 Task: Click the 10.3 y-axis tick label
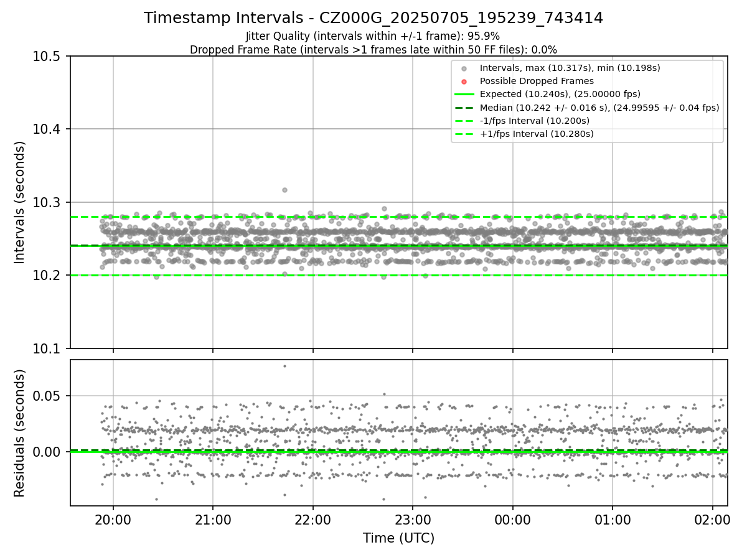coord(48,203)
